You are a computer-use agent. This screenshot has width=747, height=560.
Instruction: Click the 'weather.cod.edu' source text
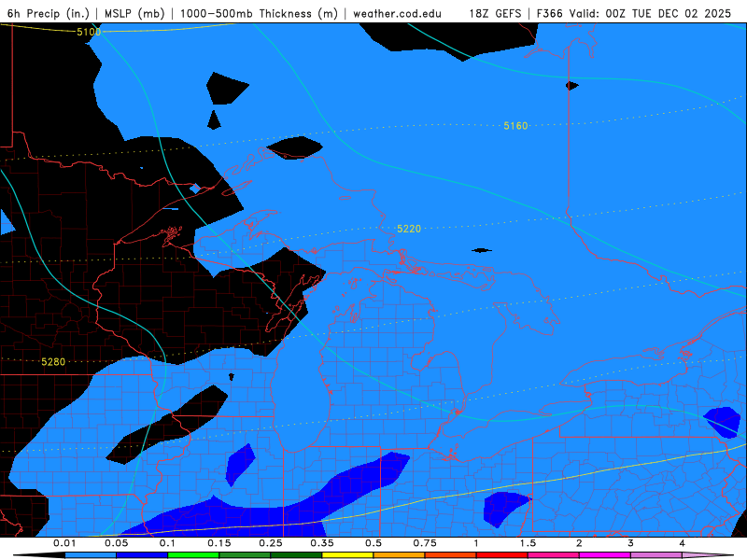(x=397, y=13)
